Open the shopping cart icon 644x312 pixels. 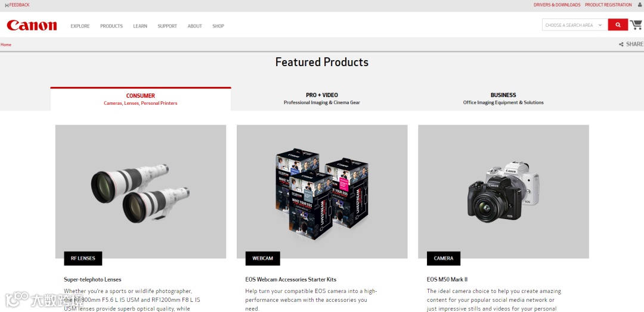click(636, 25)
